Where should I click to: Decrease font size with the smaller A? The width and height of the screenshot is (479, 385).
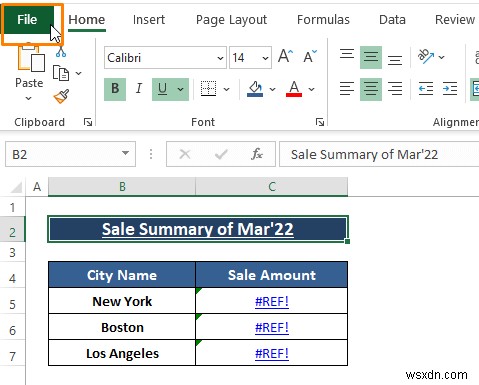coord(310,56)
